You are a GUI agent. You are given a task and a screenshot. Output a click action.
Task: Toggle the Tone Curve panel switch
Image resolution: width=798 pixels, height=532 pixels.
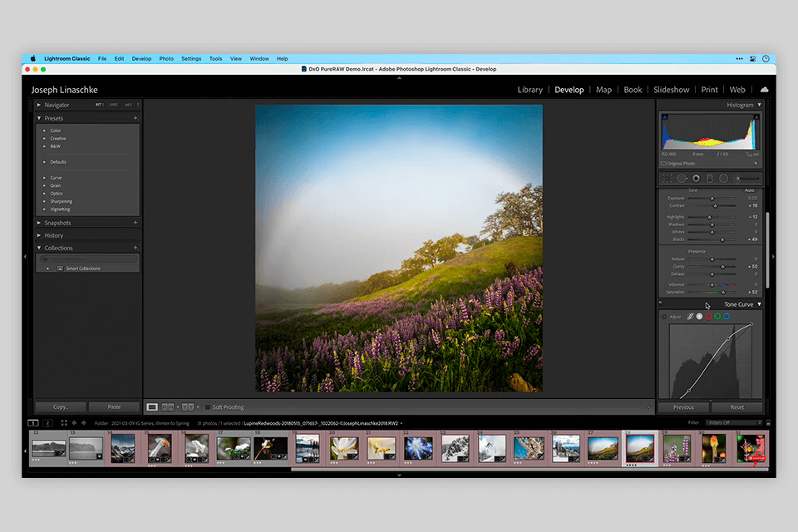point(661,303)
